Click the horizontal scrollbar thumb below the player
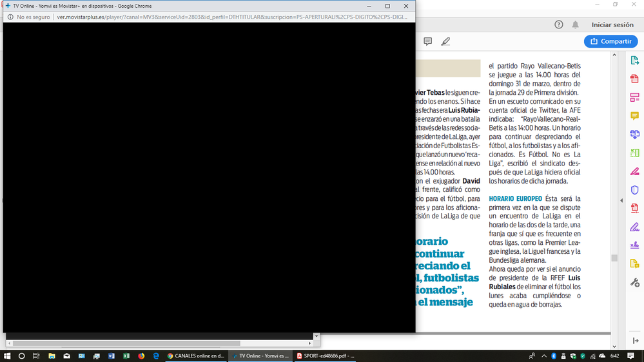This screenshot has height=362, width=644. tap(126, 343)
